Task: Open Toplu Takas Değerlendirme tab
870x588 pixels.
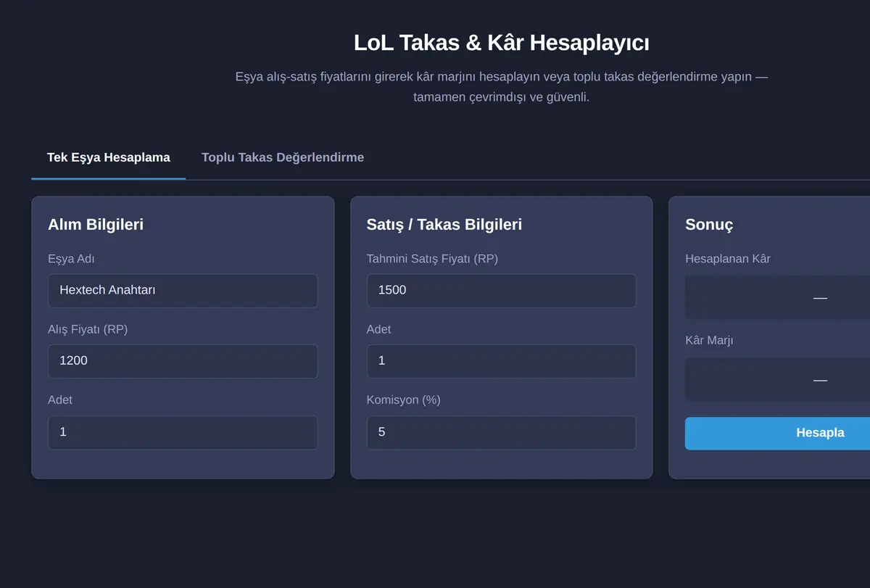Action: tap(283, 157)
